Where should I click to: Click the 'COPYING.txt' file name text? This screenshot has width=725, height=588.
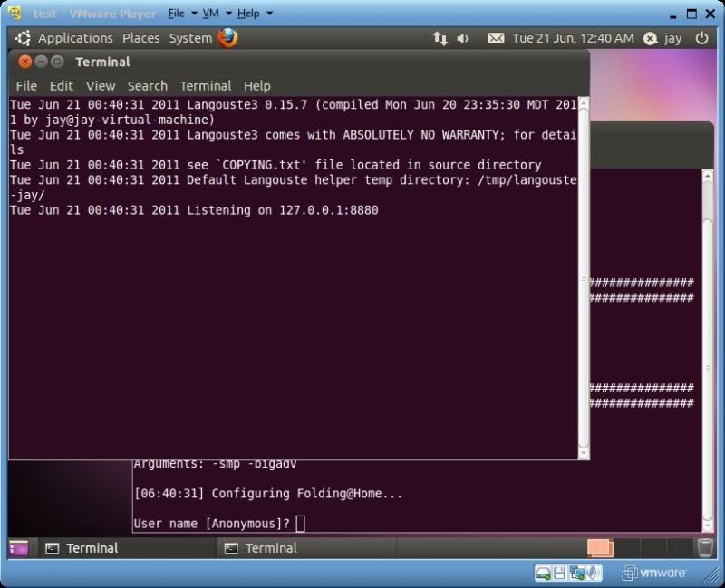[x=261, y=165]
